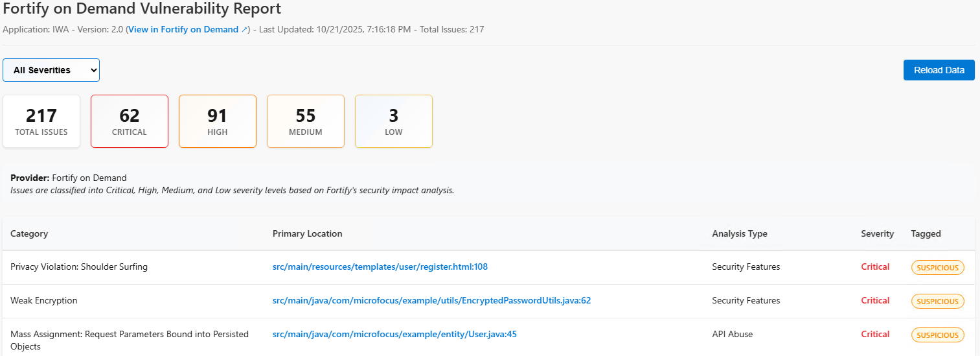Click the Provider: Fortify on Demand text
This screenshot has height=356, width=980.
click(69, 178)
